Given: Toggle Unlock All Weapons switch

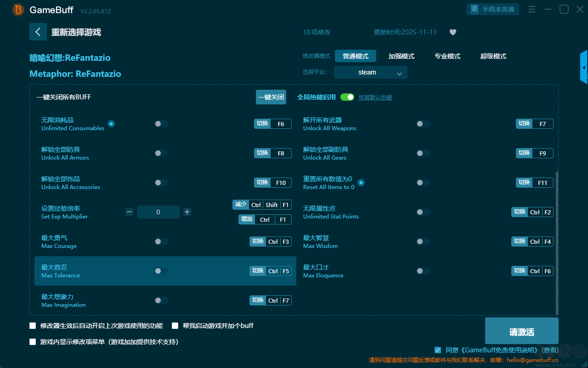Looking at the screenshot, I should pyautogui.click(x=423, y=124).
